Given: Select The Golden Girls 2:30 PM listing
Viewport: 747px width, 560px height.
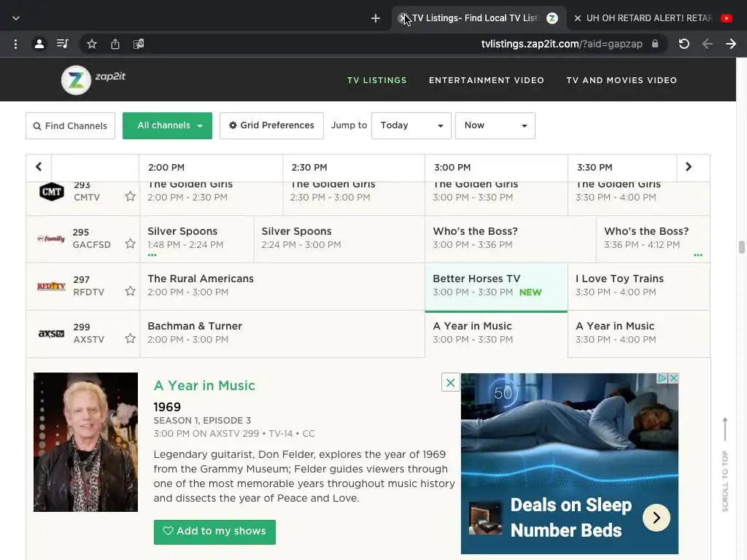Looking at the screenshot, I should tap(354, 198).
